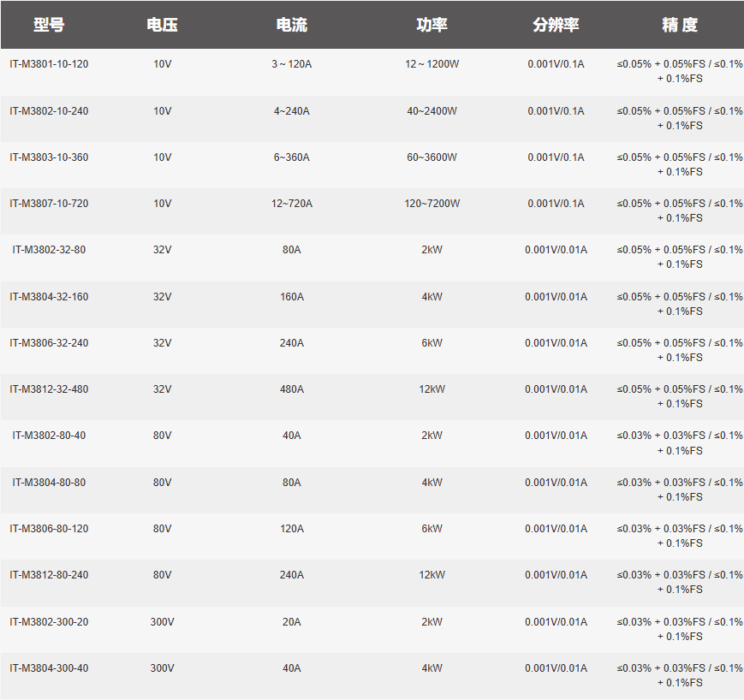Viewport: 744px width, 700px height.
Task: Click the 120A current cell for IT-M3806-80-120
Action: 292,528
